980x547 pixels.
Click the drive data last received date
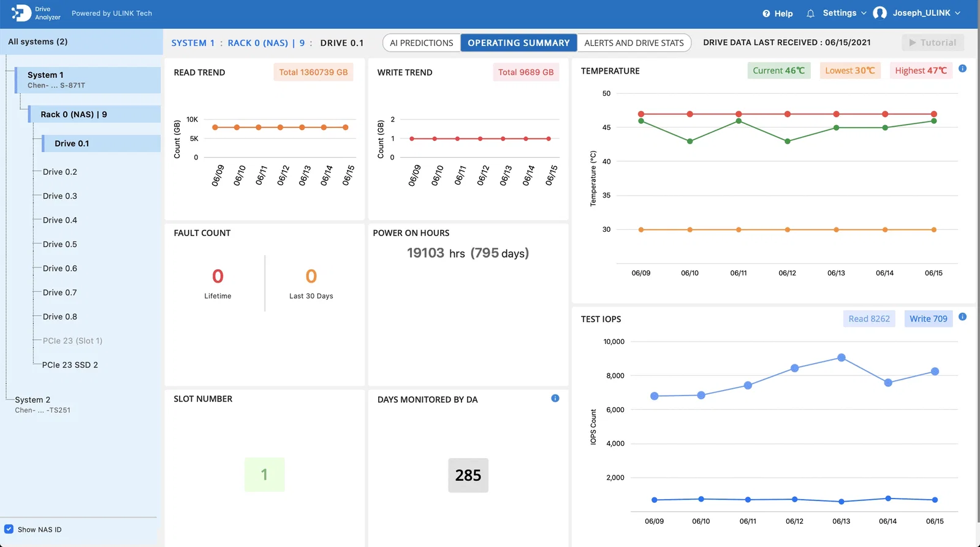click(848, 42)
